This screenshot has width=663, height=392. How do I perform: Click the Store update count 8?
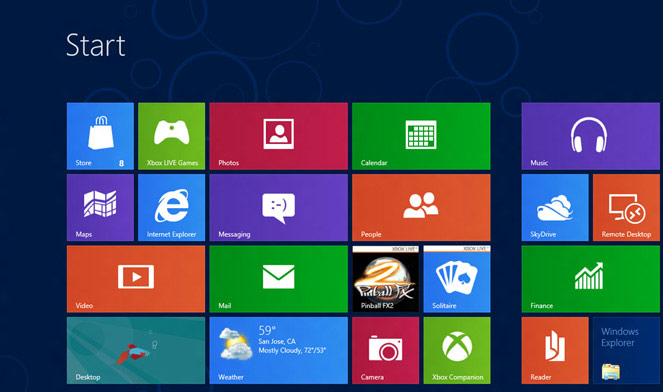(121, 163)
